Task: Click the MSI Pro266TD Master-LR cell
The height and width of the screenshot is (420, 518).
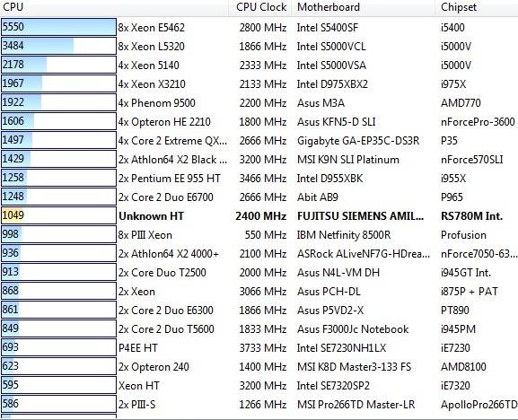Action: pyautogui.click(x=356, y=404)
